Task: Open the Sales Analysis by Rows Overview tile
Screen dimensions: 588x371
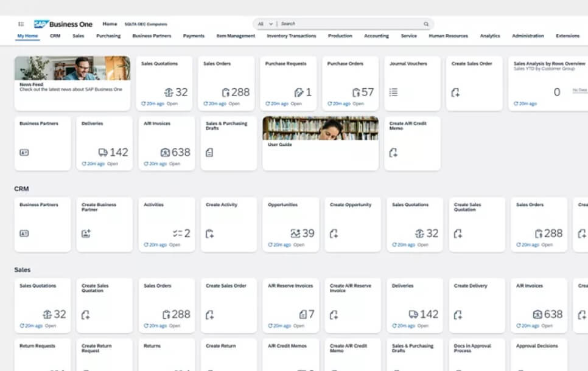Action: pyautogui.click(x=549, y=83)
